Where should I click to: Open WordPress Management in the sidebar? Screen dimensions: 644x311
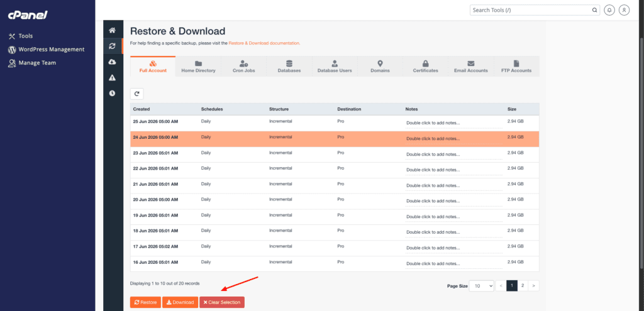[47, 49]
